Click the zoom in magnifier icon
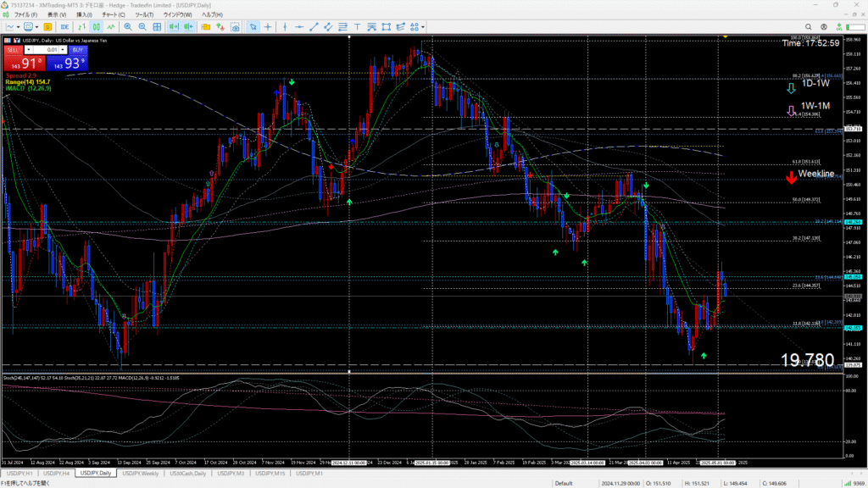Viewport: 868px width, 488px height. (x=125, y=27)
